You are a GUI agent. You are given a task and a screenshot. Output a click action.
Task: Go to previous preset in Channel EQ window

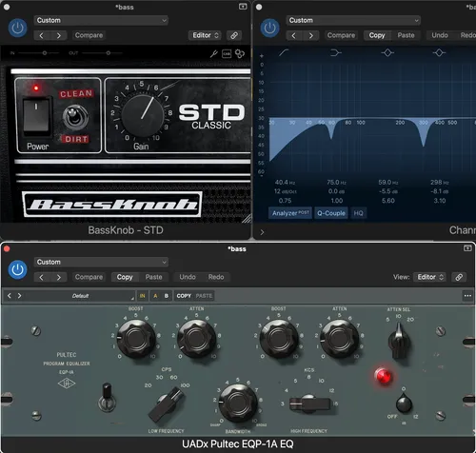pos(294,35)
